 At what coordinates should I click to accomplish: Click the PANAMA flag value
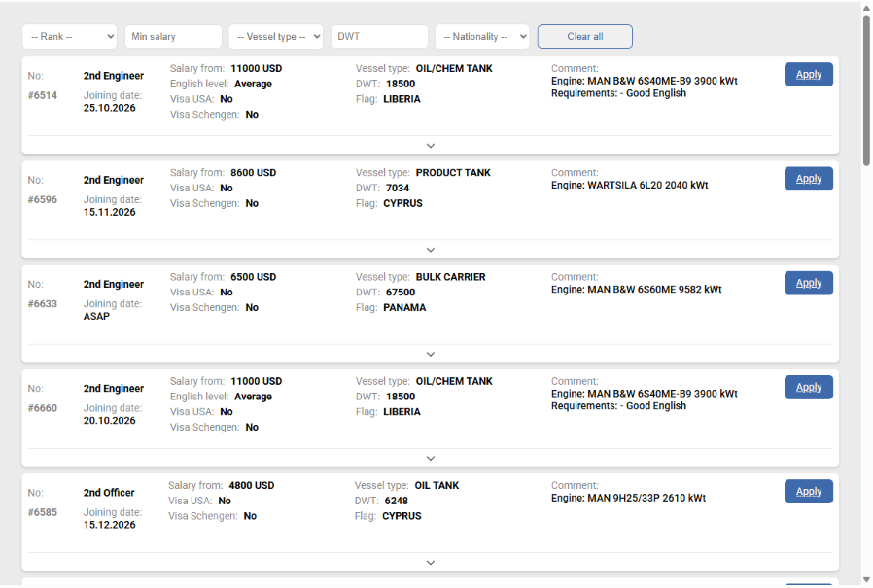[404, 307]
